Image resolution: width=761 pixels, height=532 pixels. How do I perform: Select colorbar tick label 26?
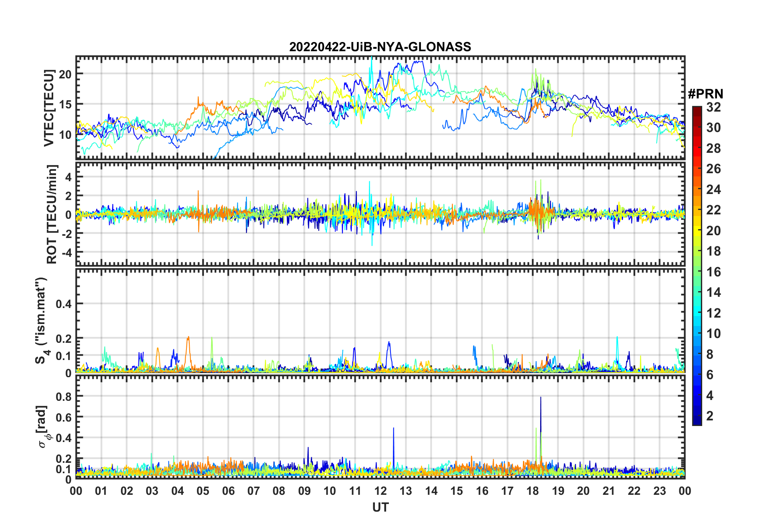(x=713, y=169)
